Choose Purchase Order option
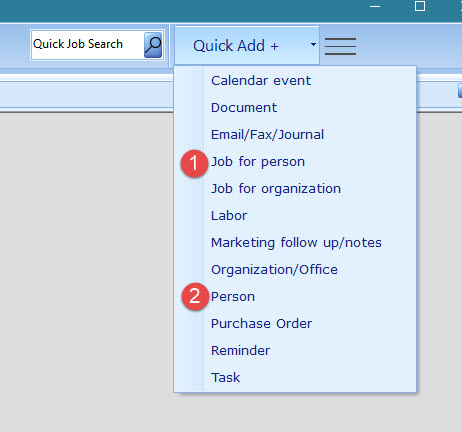The height and width of the screenshot is (432, 462). [x=261, y=324]
